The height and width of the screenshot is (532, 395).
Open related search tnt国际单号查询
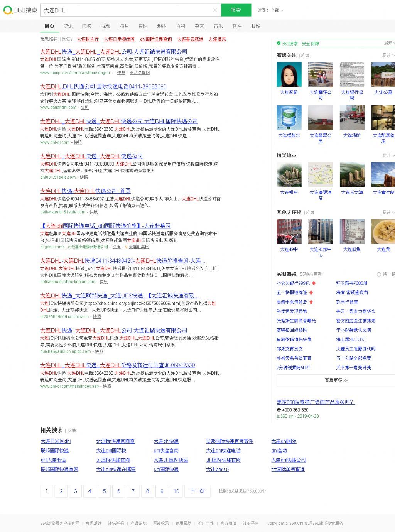click(288, 470)
